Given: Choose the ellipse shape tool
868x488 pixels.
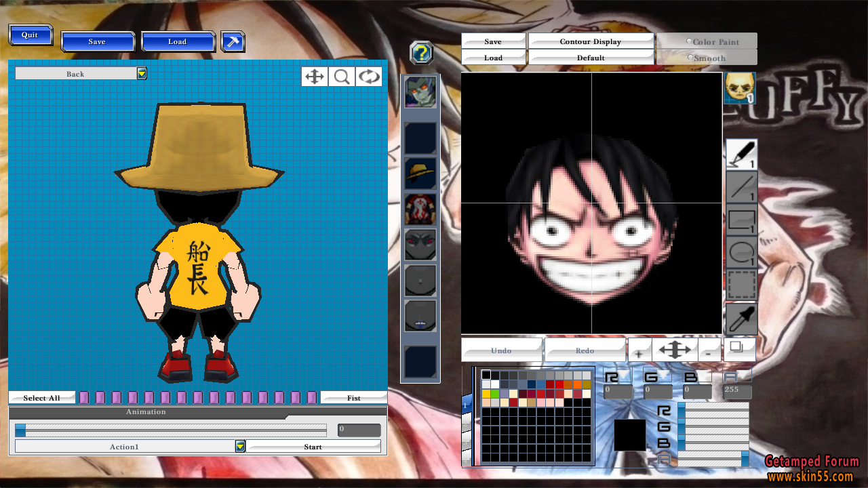Looking at the screenshot, I should click(741, 252).
